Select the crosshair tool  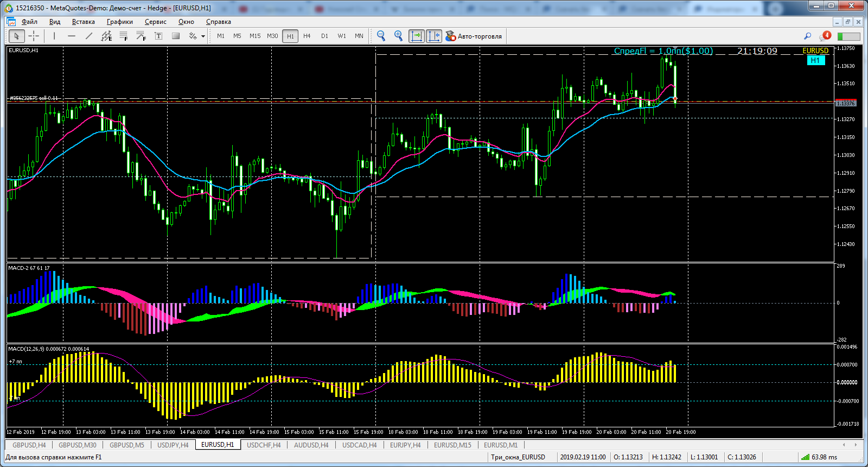[34, 36]
